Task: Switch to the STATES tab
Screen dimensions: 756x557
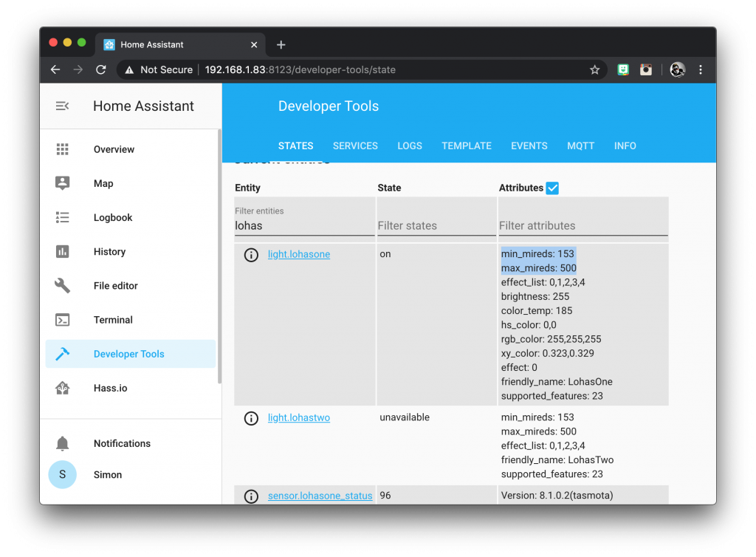Action: tap(295, 146)
